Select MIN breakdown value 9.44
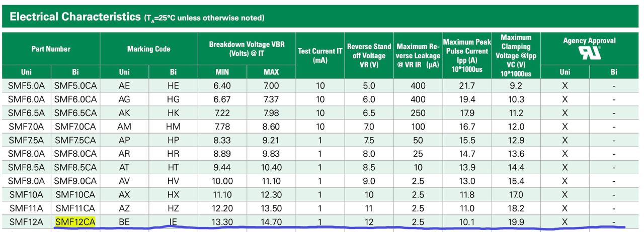This screenshot has height=232, width=644. pos(222,167)
